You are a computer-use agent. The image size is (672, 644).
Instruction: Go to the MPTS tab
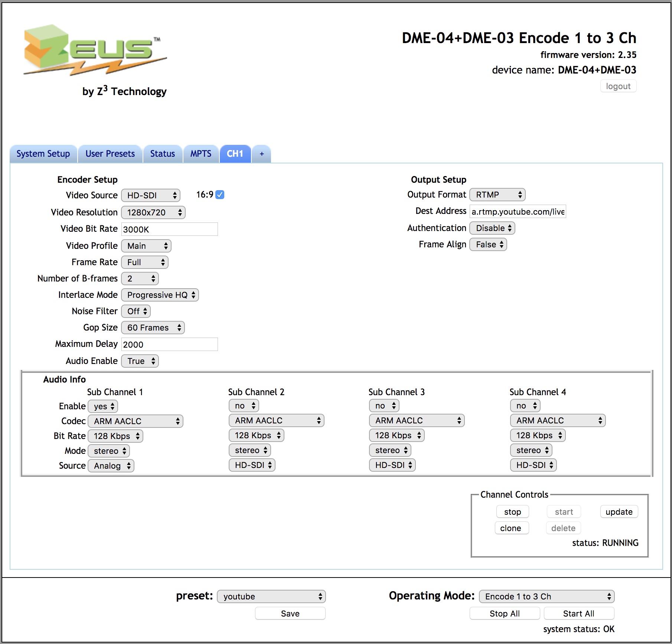pyautogui.click(x=201, y=154)
